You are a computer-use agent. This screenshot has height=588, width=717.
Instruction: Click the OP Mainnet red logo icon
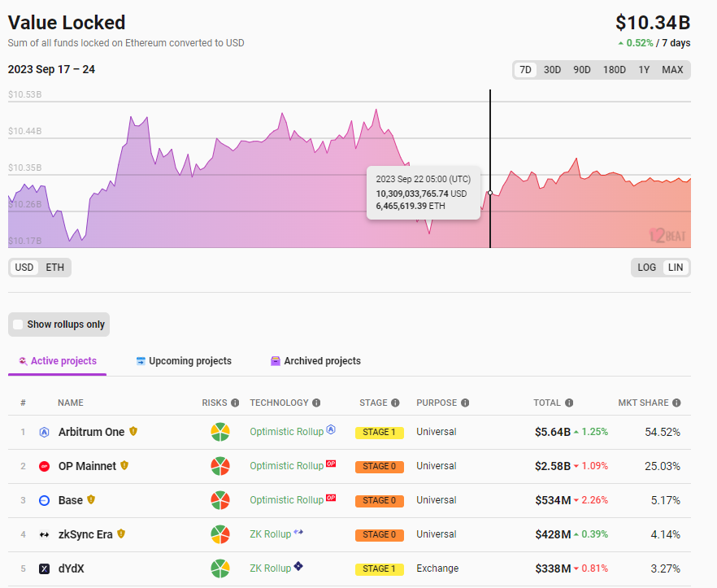[45, 466]
